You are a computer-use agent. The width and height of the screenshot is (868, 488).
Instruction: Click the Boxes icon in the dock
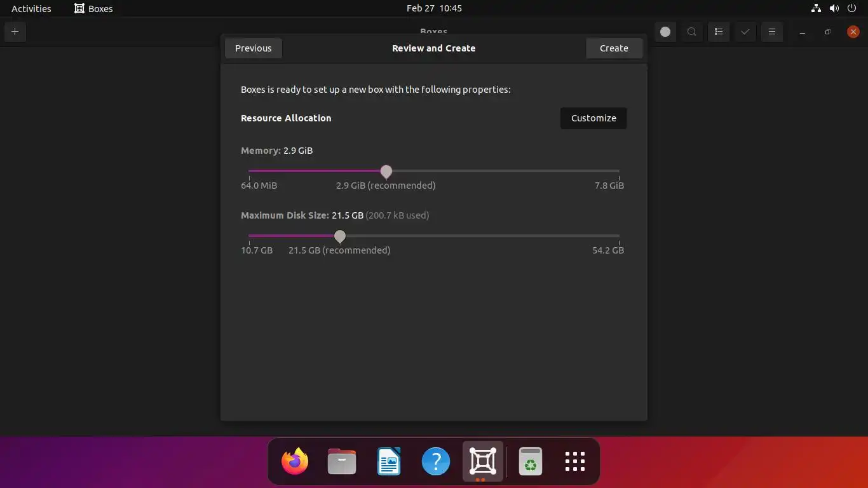coord(483,461)
